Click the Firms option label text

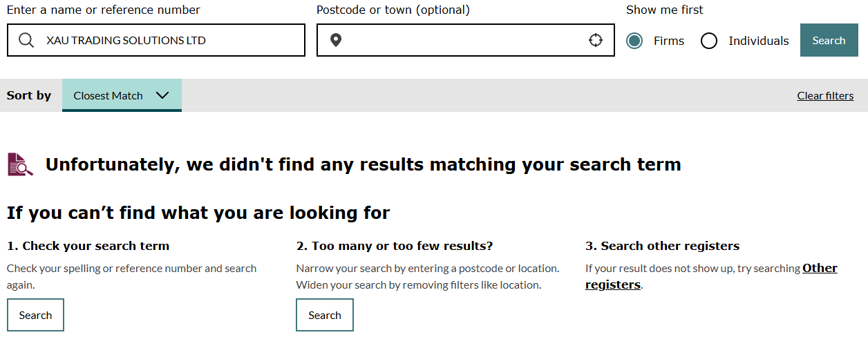[x=668, y=41]
